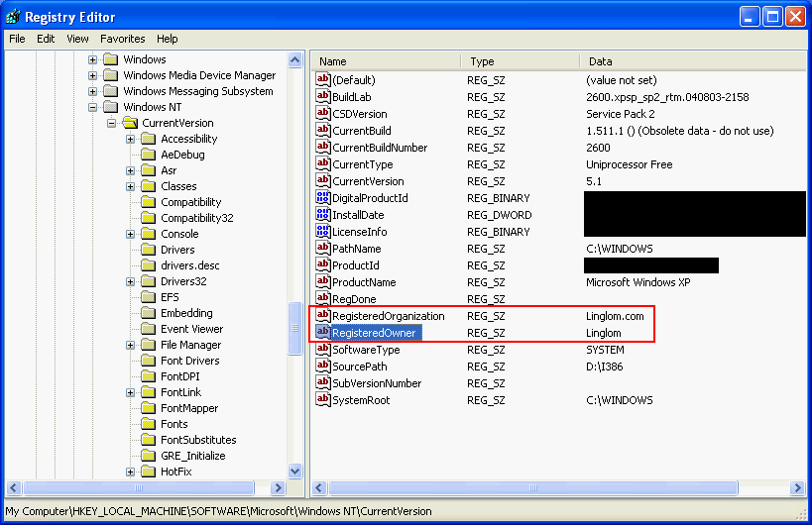Open the Edit menu
812x525 pixels.
[46, 39]
